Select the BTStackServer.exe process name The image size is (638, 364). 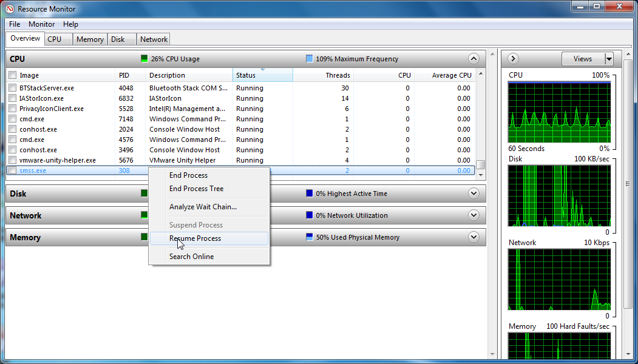47,88
